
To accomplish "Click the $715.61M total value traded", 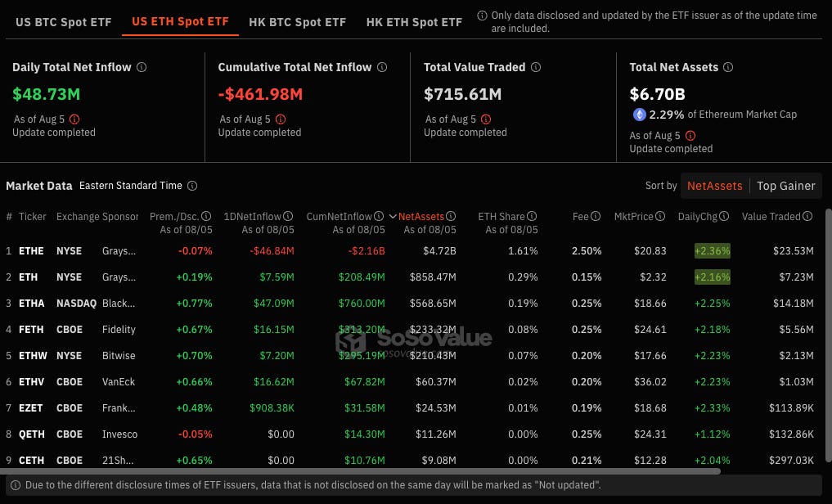I will click(x=463, y=94).
